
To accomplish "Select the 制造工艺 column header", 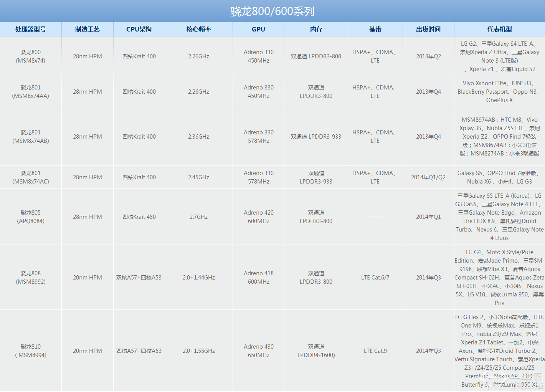I will coord(88,29).
